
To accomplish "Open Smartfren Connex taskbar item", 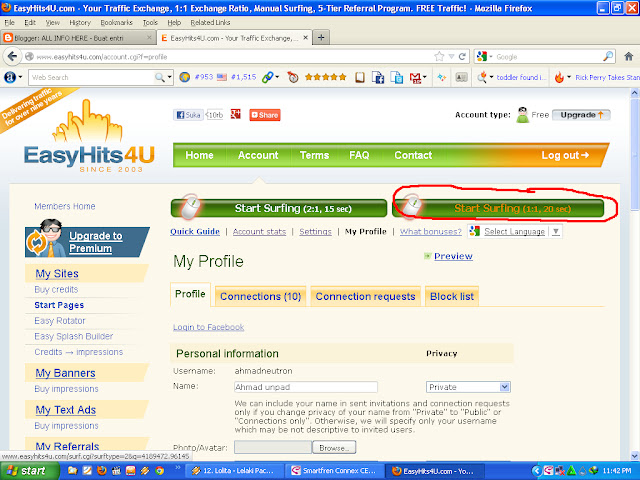I will [334, 471].
